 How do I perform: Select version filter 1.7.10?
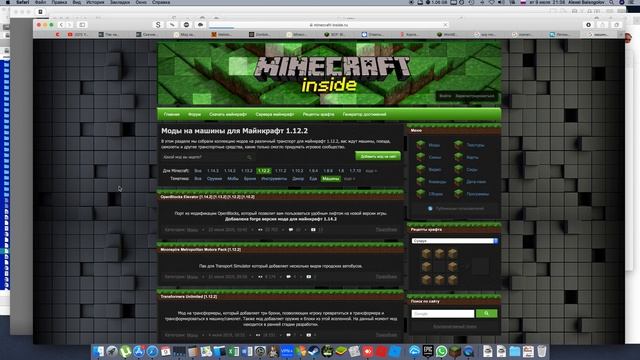click(x=355, y=171)
